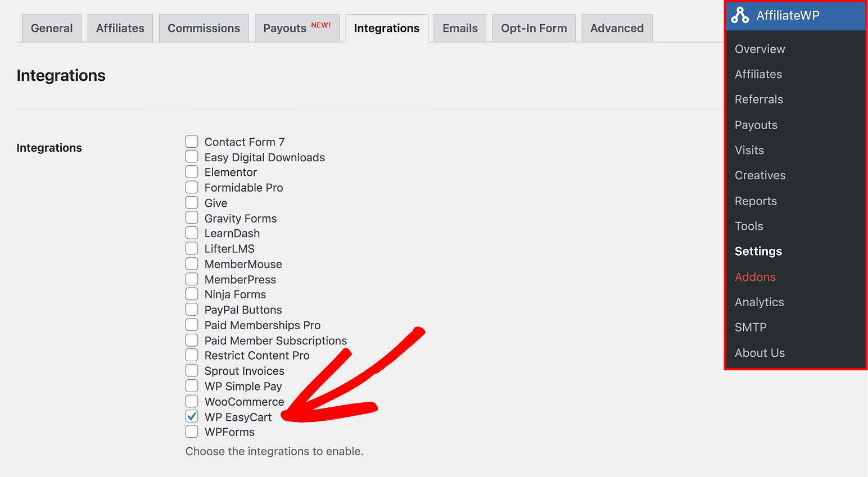The image size is (868, 477).
Task: Open the Advanced tab
Action: (617, 28)
